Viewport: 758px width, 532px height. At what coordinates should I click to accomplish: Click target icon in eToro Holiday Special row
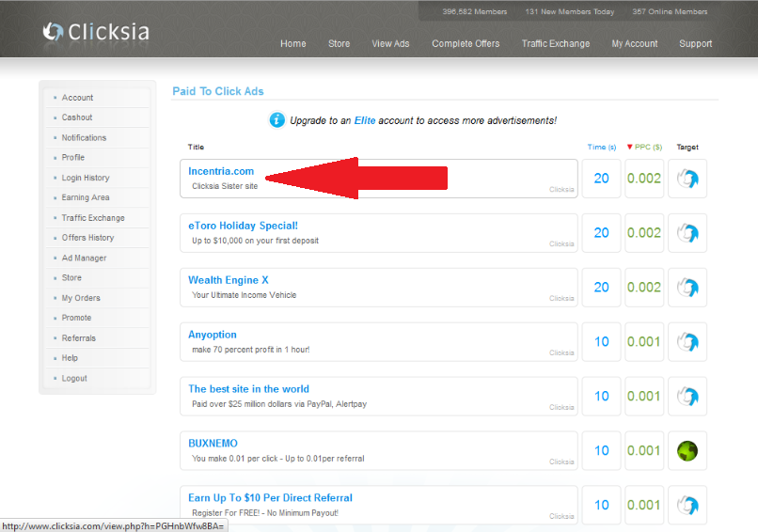pos(687,233)
